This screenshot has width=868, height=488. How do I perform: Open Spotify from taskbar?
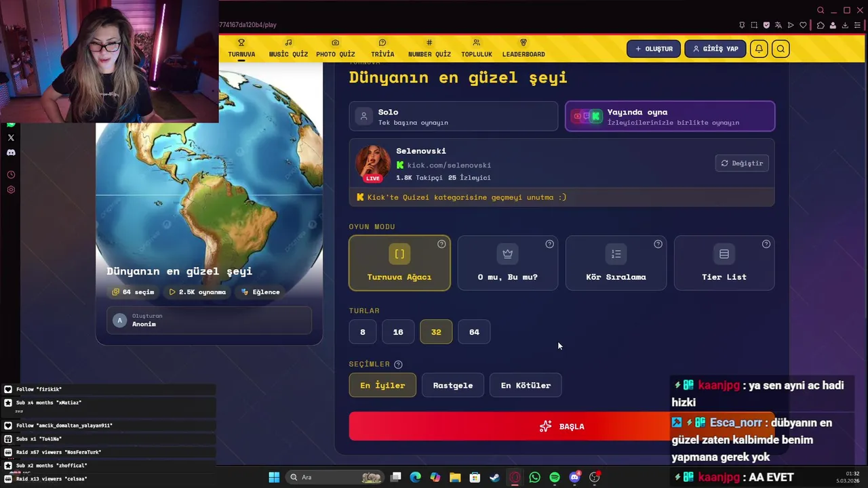coord(554,477)
